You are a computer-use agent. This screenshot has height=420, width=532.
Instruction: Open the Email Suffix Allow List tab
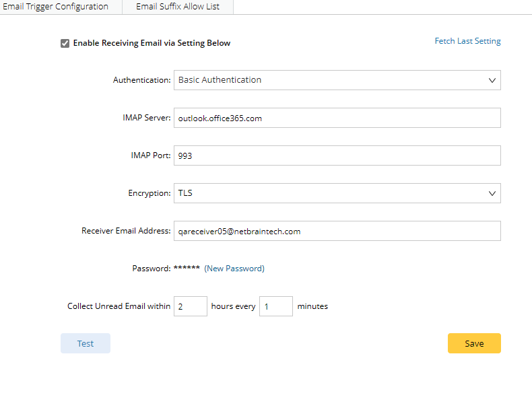(178, 7)
